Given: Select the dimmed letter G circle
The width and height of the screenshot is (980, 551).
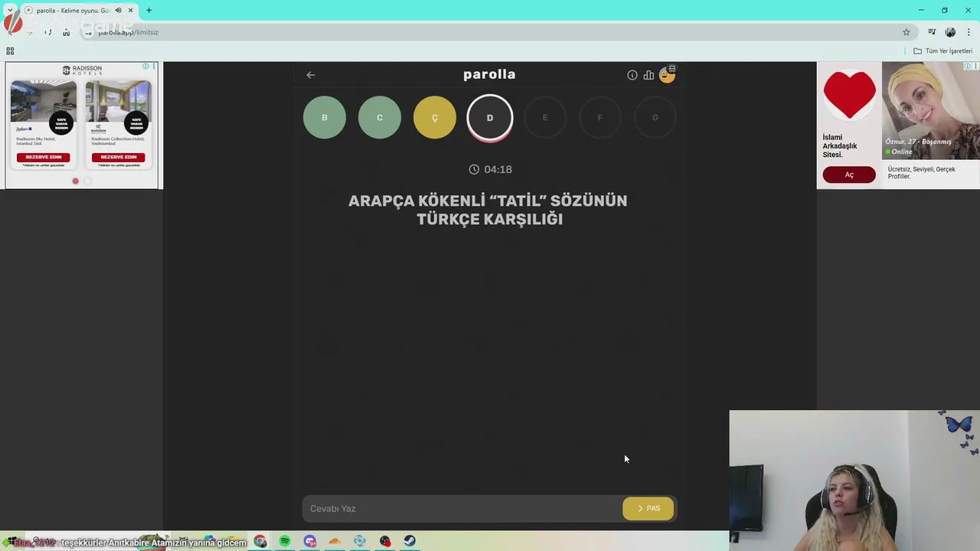Looking at the screenshot, I should [655, 117].
